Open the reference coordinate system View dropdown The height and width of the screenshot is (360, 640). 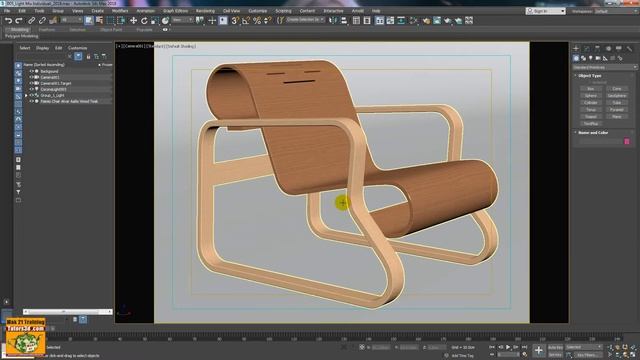[x=182, y=20]
